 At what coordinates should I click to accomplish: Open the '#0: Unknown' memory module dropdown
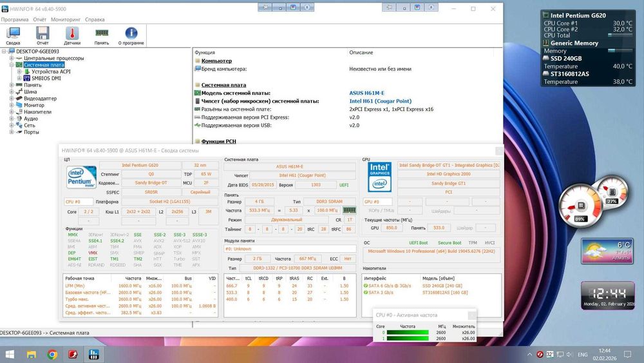click(290, 249)
